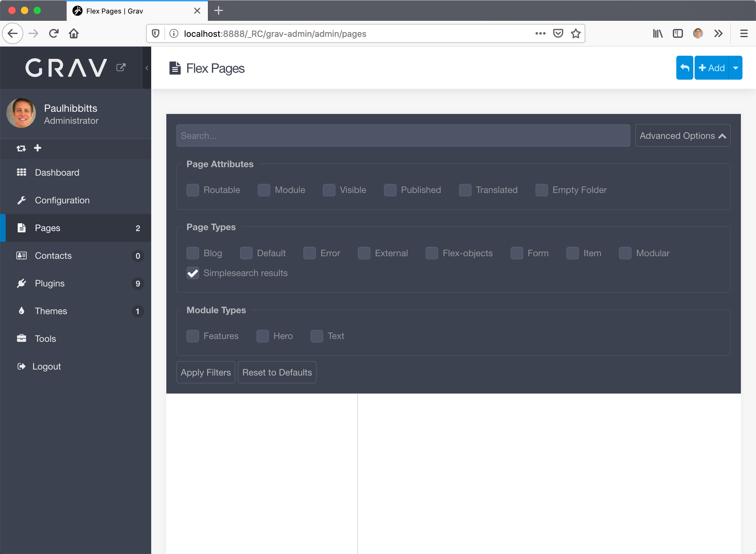This screenshot has width=756, height=554.
Task: Enable the Published filter checkbox
Action: click(390, 190)
